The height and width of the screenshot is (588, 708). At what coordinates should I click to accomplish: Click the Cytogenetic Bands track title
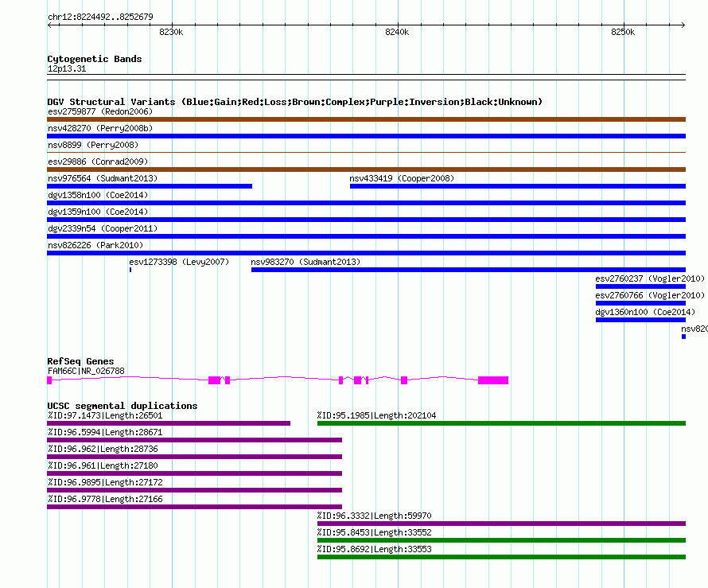pos(95,59)
